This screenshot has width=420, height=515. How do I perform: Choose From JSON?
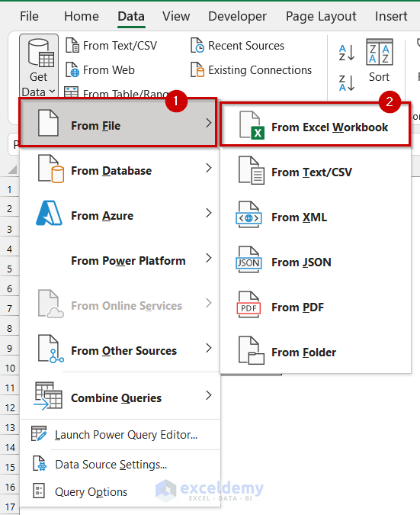[x=316, y=262]
